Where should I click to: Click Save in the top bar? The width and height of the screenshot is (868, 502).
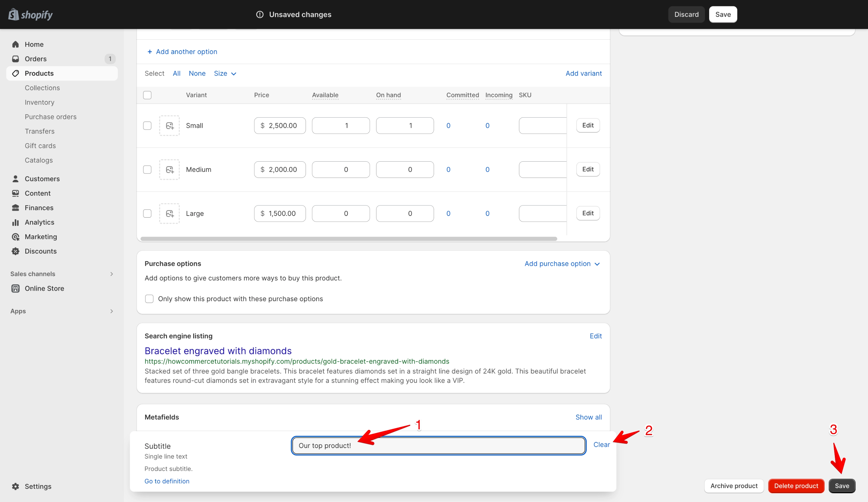tap(723, 14)
